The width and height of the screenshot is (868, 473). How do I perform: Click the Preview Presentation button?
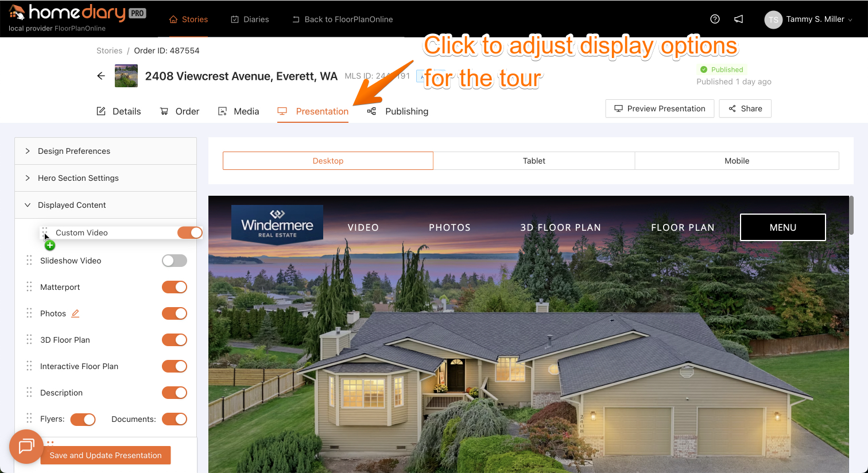pyautogui.click(x=660, y=108)
